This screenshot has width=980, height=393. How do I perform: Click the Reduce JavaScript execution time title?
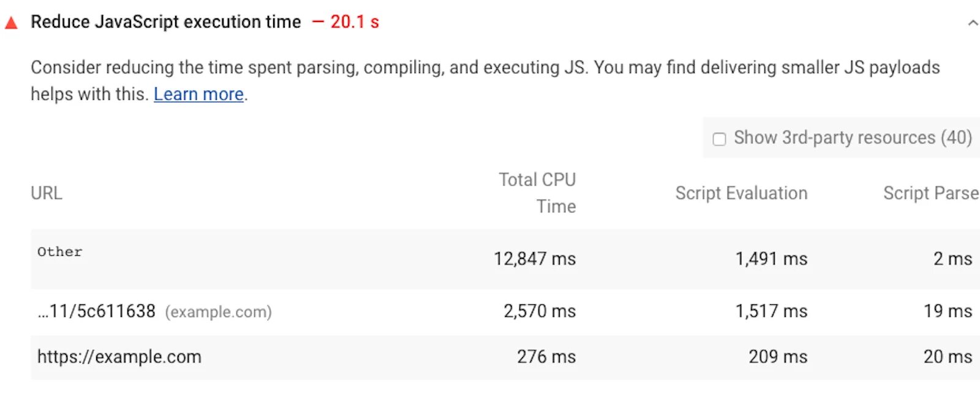point(165,22)
